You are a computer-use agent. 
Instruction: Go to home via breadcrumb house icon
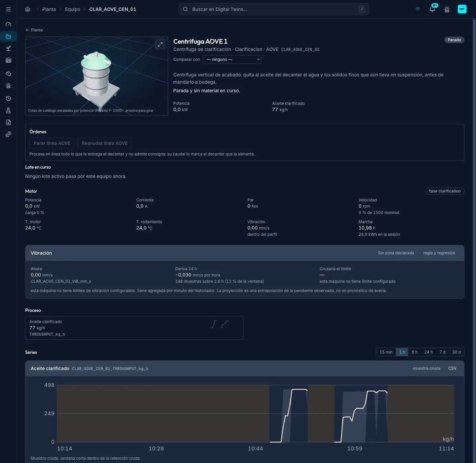point(28,9)
